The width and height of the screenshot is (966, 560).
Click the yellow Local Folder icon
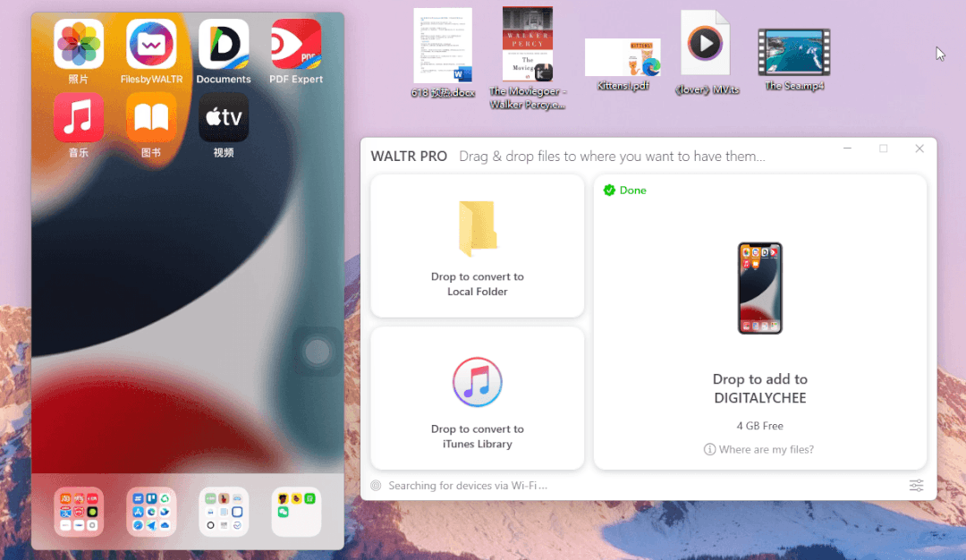[x=478, y=228]
